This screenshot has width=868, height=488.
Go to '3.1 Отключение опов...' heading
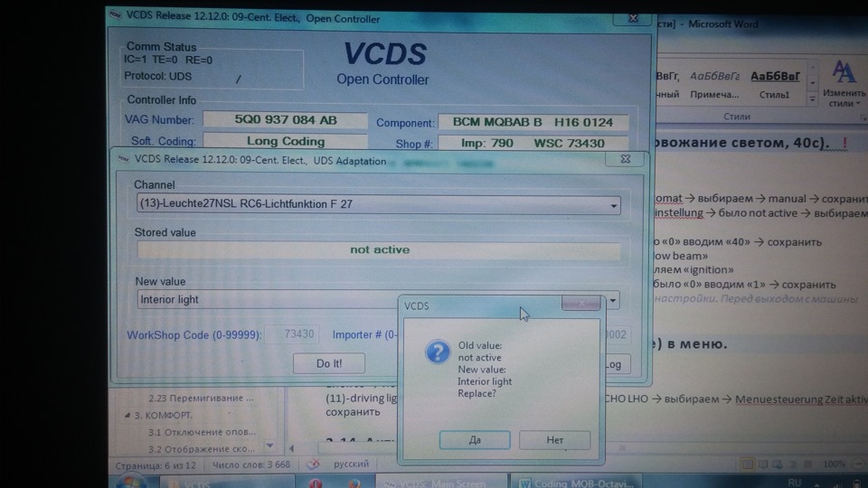tap(202, 432)
